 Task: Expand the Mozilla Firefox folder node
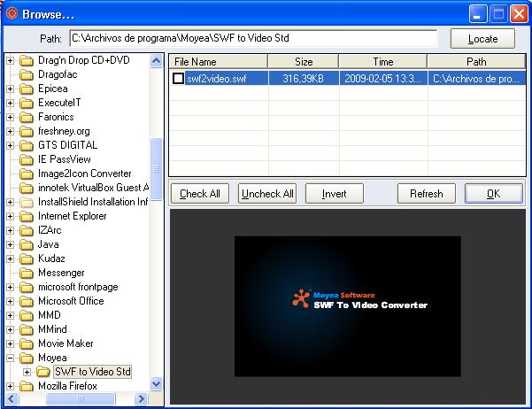(10, 386)
